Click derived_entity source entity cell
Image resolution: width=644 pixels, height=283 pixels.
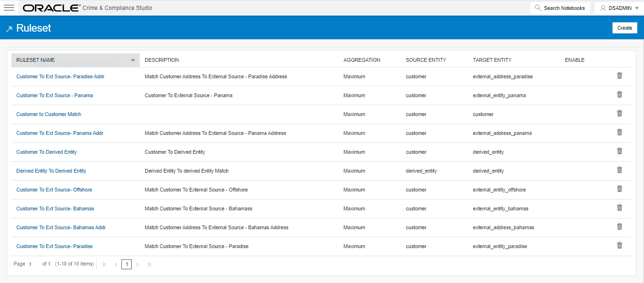pyautogui.click(x=421, y=171)
